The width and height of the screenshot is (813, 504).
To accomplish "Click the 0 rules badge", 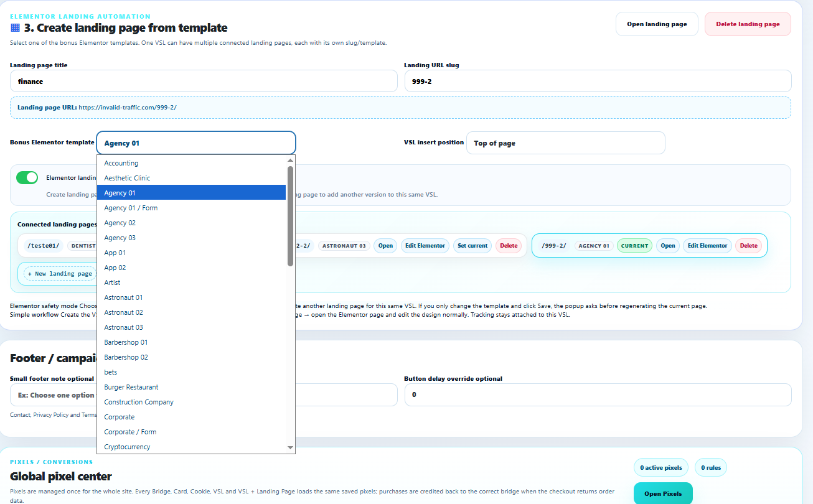I will [711, 467].
